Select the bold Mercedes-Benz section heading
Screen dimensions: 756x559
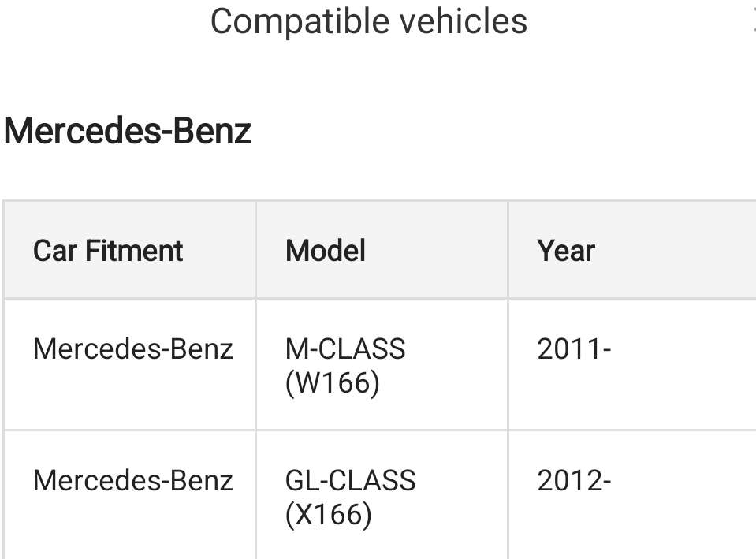(x=128, y=131)
